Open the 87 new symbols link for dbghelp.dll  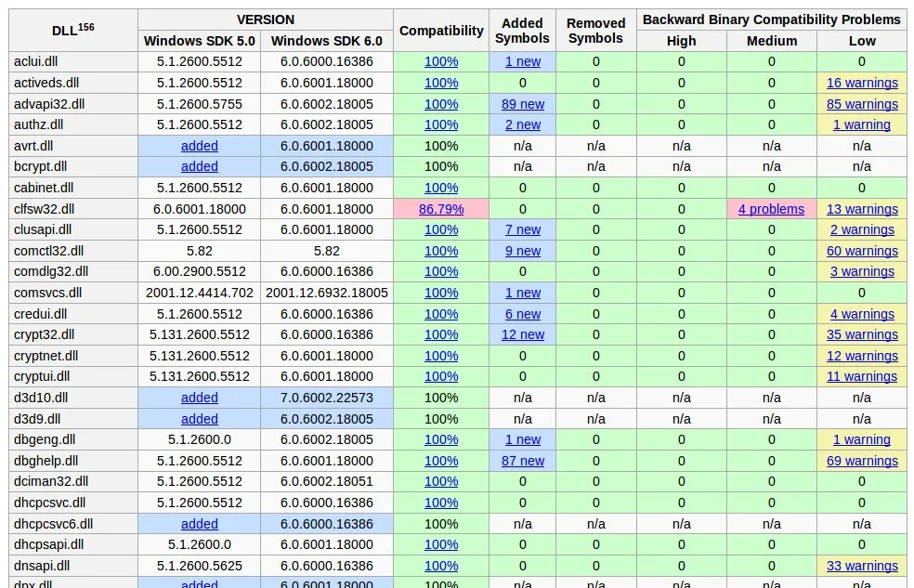pyautogui.click(x=522, y=461)
